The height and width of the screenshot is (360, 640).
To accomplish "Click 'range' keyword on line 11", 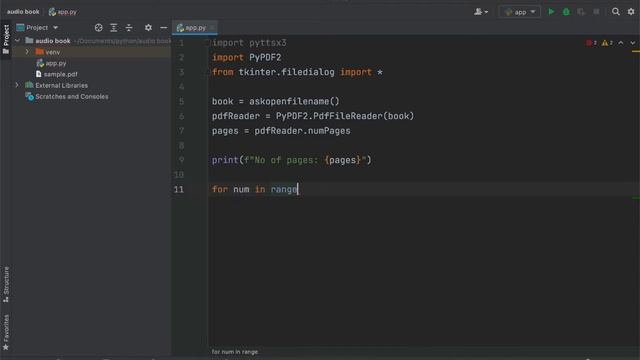I will coord(284,189).
